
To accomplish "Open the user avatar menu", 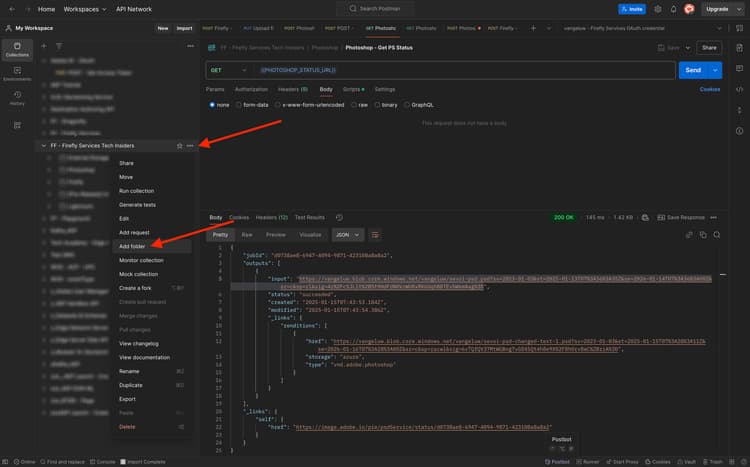I will click(689, 9).
